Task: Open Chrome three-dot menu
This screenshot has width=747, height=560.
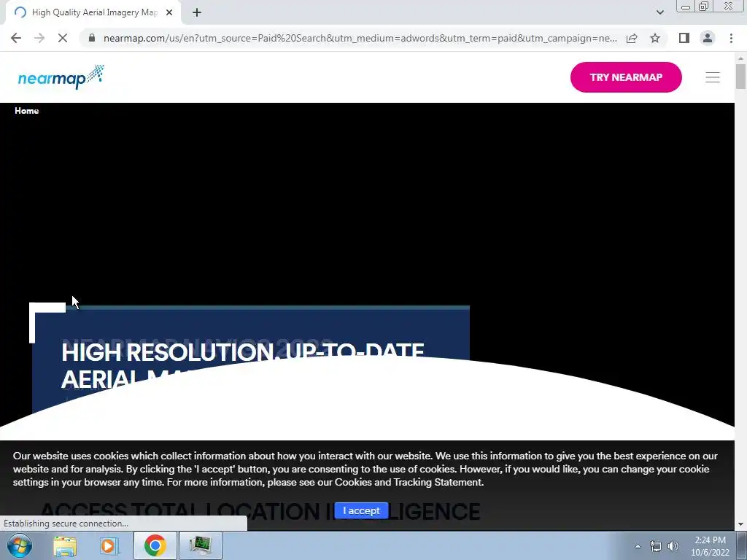Action: click(x=731, y=38)
